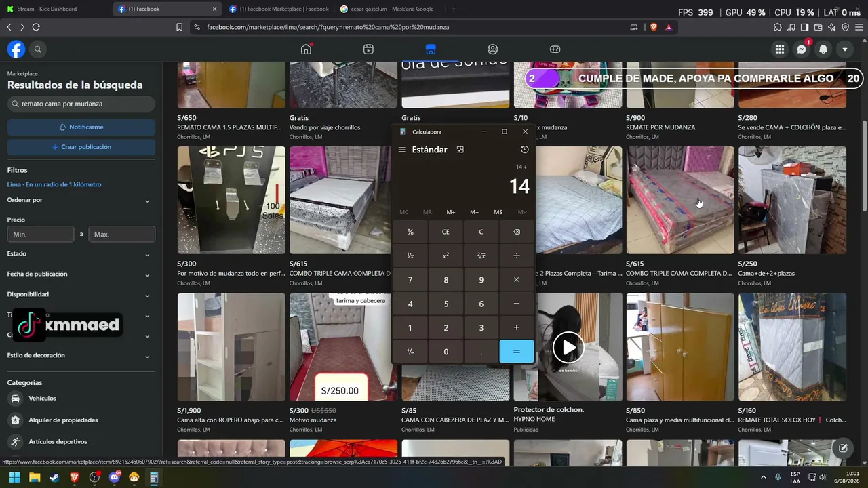Open the Groups icon in Facebook top bar
This screenshot has height=488, width=868.
493,49
